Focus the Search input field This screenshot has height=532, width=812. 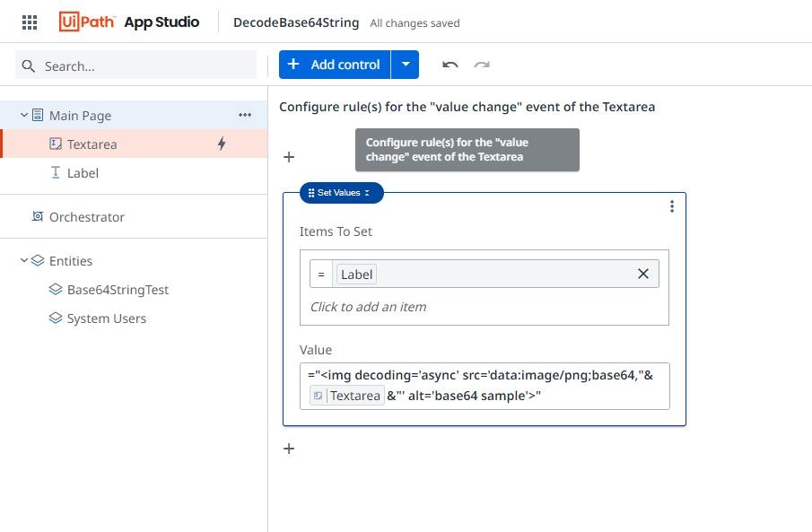click(x=144, y=65)
